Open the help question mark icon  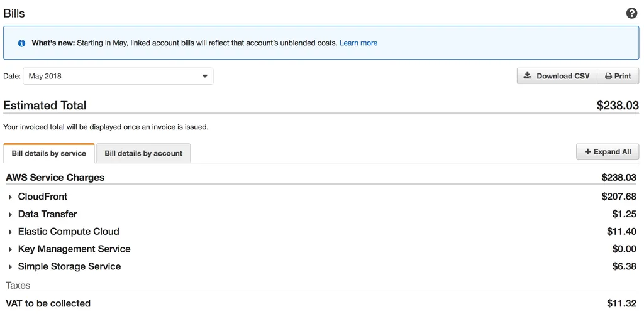point(631,13)
